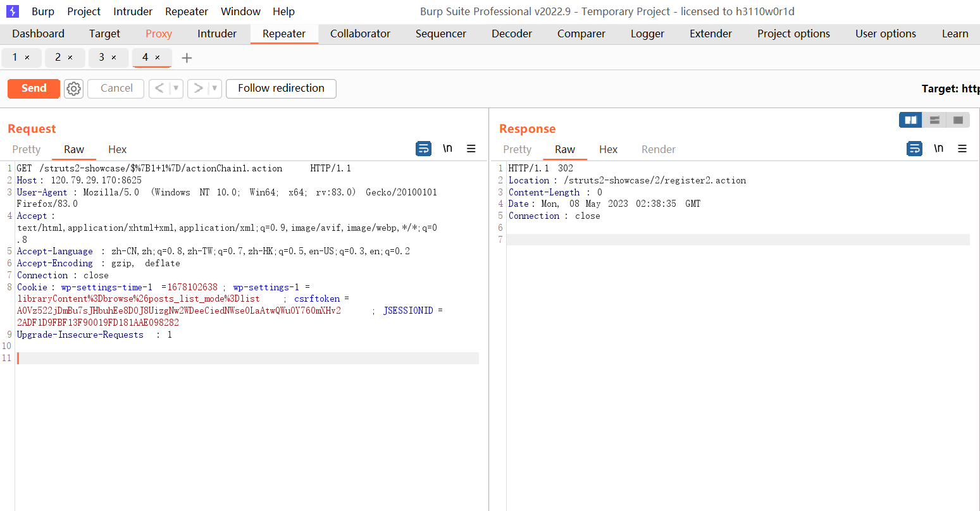This screenshot has width=980, height=511.
Task: Open the Repeater menu
Action: pos(187,11)
